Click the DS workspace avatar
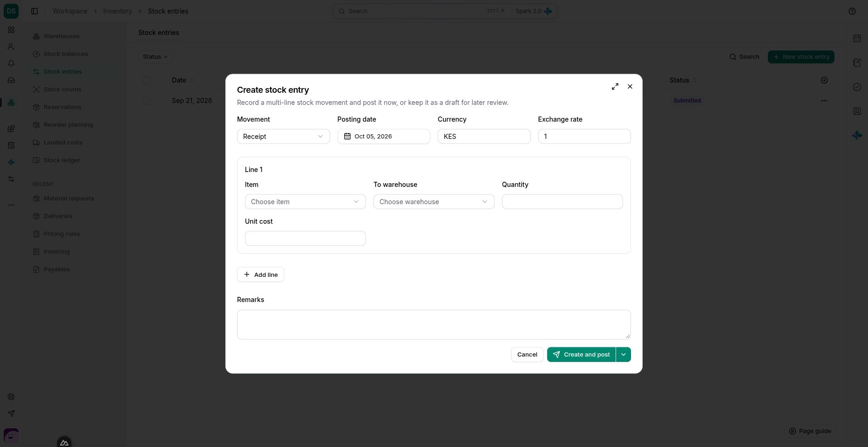 click(11, 11)
